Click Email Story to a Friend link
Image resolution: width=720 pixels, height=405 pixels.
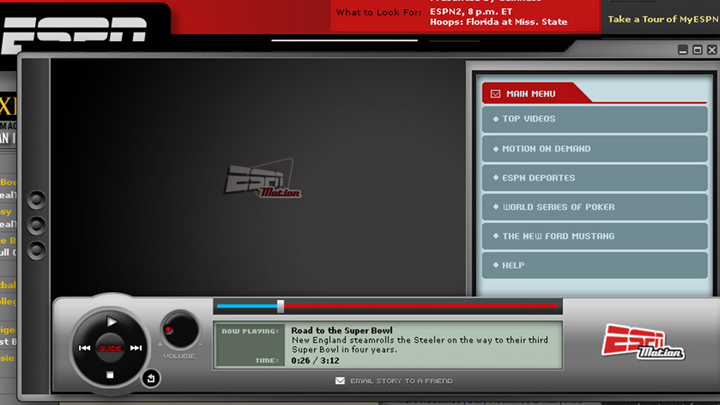401,381
